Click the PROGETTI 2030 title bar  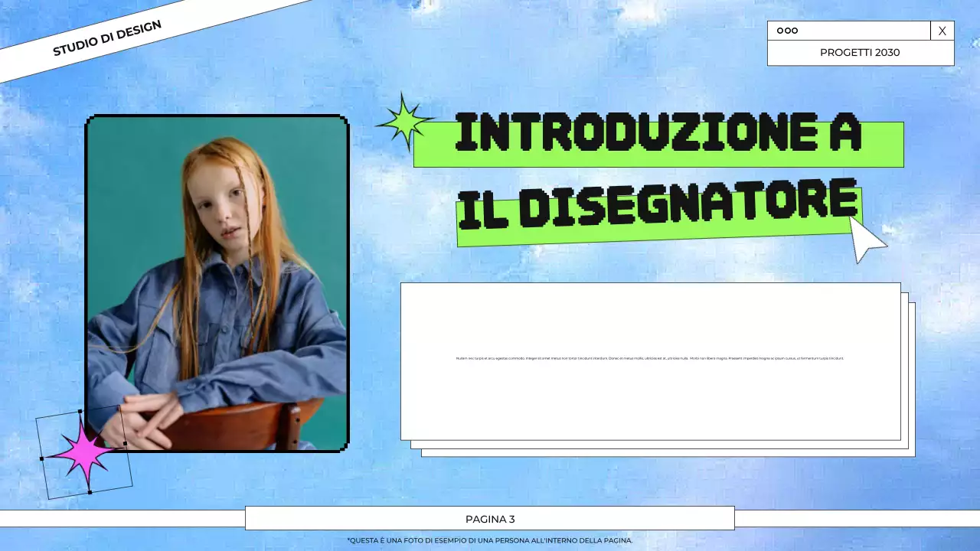tap(861, 53)
